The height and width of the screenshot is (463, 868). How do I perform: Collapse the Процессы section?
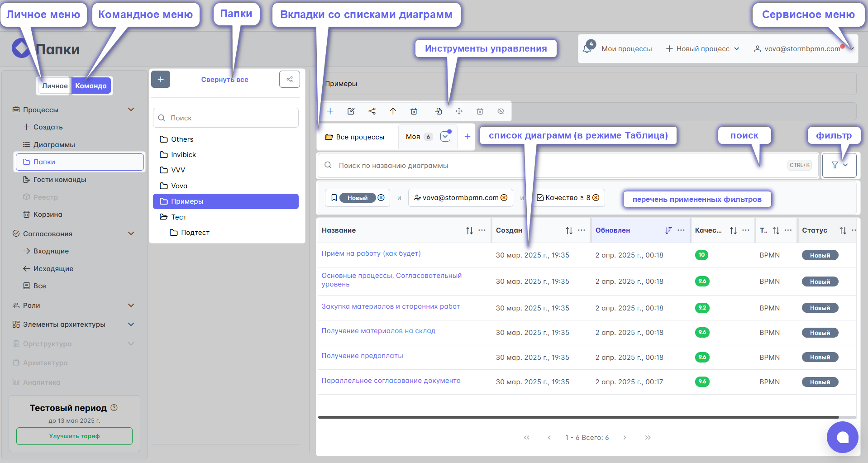click(131, 110)
